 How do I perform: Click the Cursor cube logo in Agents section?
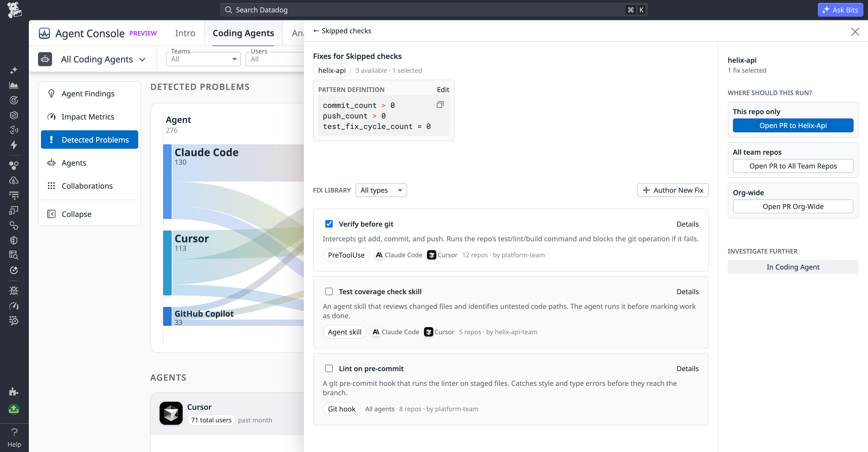(x=171, y=413)
